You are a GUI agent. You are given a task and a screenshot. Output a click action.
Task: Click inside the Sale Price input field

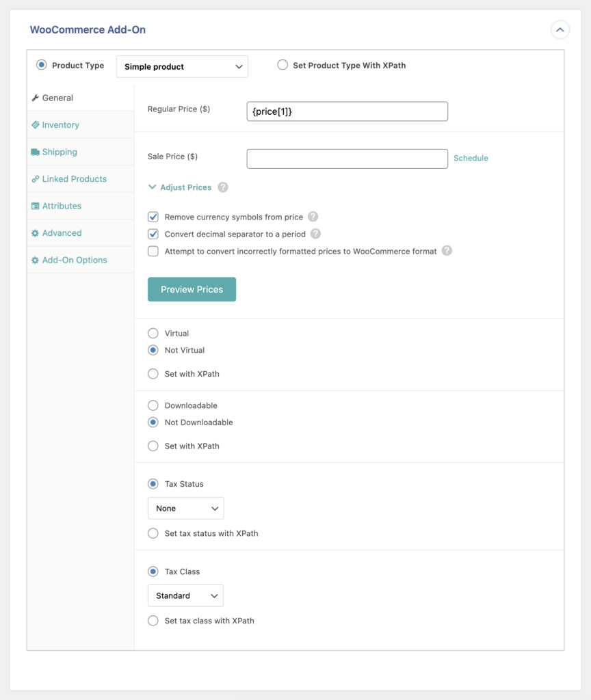pyautogui.click(x=347, y=158)
